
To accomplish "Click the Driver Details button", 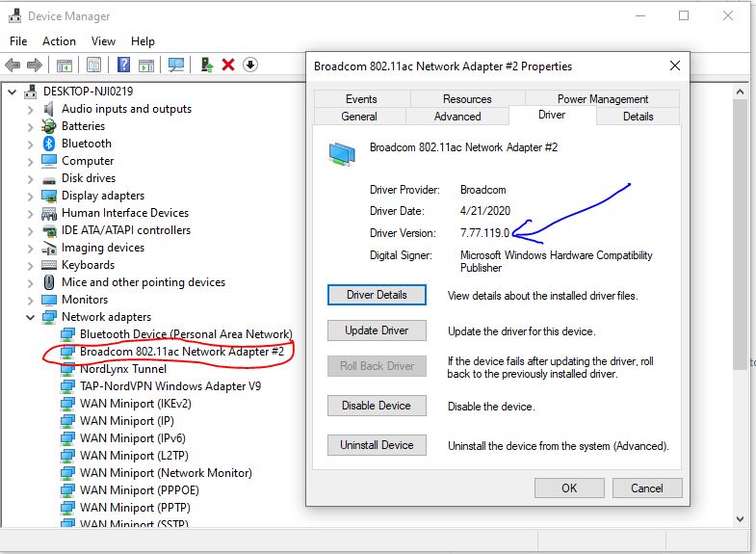I will pyautogui.click(x=377, y=295).
